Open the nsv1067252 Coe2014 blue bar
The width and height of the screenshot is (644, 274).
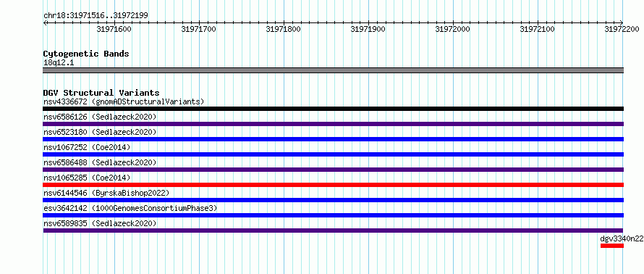333,154
